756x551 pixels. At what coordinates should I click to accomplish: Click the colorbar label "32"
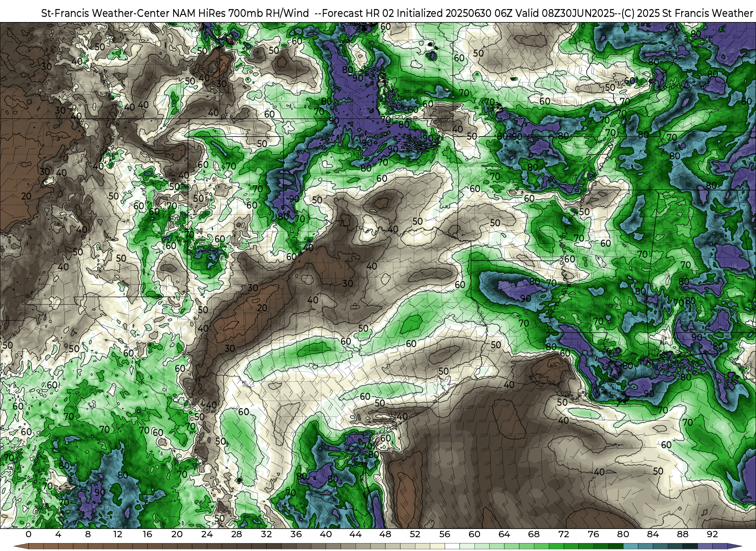tap(266, 534)
